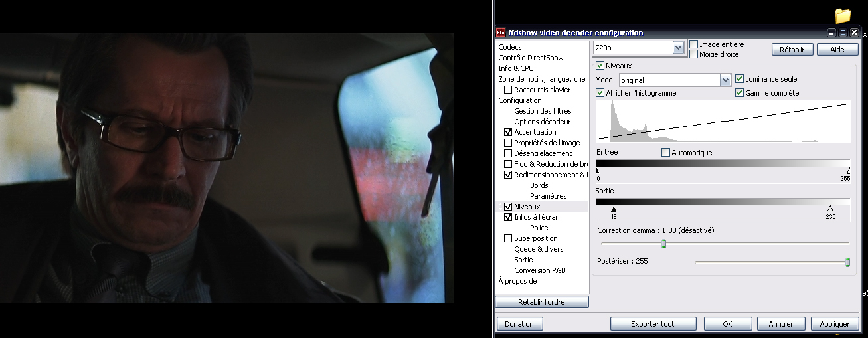This screenshot has height=338, width=868.
Task: Uncheck the Redimensionnement checkbox
Action: tap(508, 175)
